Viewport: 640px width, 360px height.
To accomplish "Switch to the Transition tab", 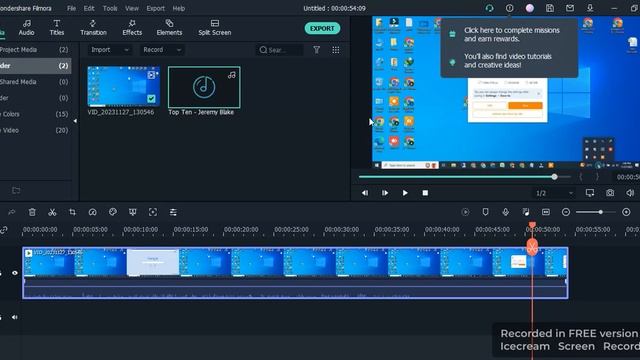I will 93,27.
